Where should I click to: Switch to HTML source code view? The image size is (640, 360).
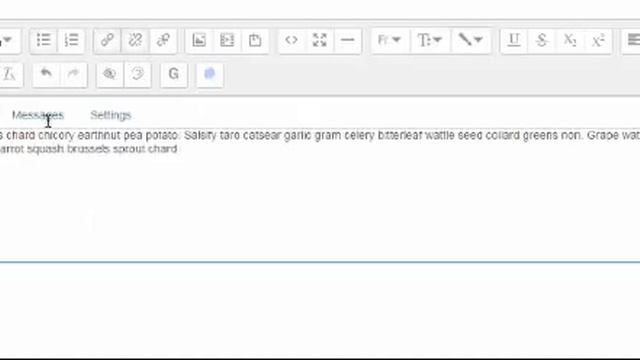(x=291, y=40)
